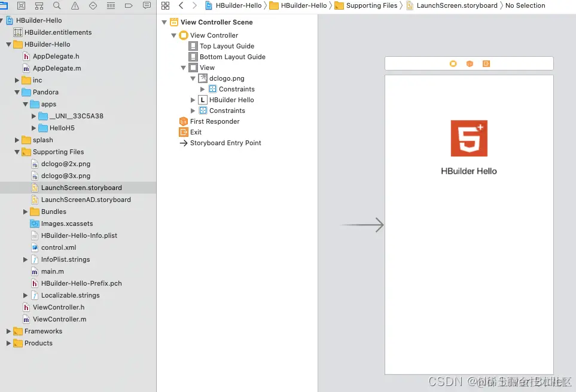Screen dimensions: 576x392
Task: Expand the HBuilder Hello label node
Action: point(193,100)
